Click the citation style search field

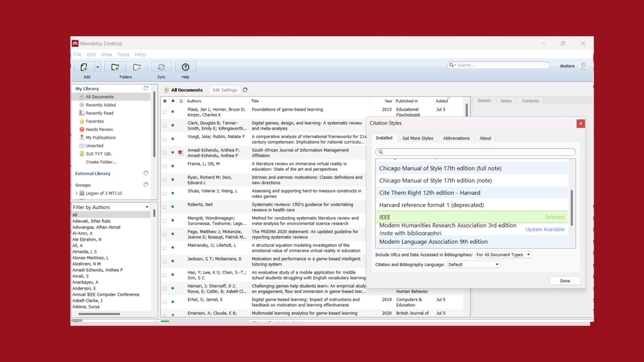point(475,152)
